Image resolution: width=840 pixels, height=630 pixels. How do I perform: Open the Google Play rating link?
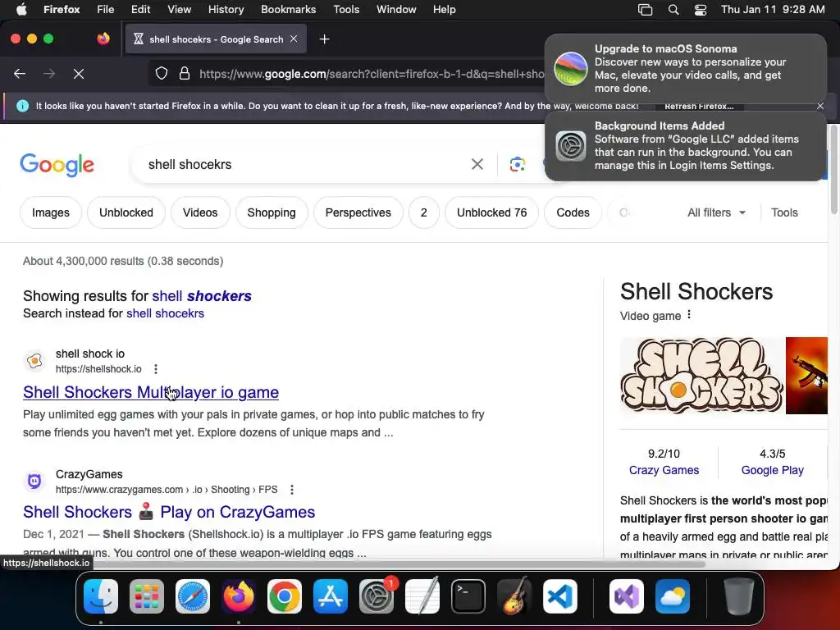click(x=773, y=470)
